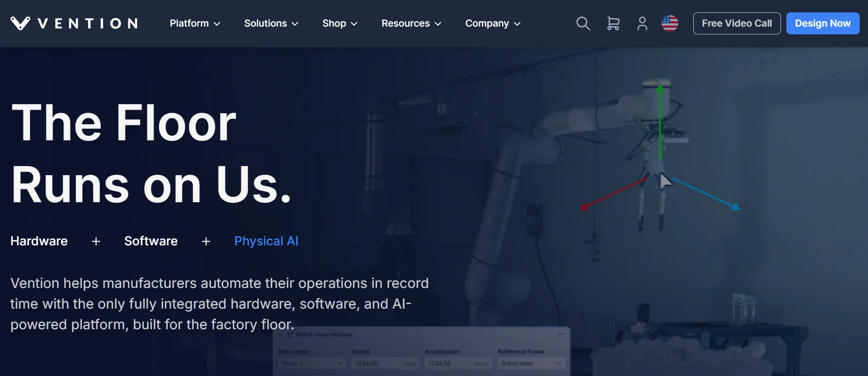The image size is (868, 376).
Task: Expand the Shop menu
Action: [340, 23]
